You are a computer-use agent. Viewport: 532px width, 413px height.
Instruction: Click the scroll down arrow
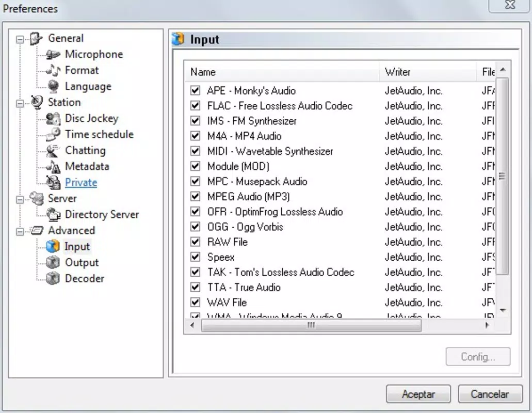click(503, 310)
